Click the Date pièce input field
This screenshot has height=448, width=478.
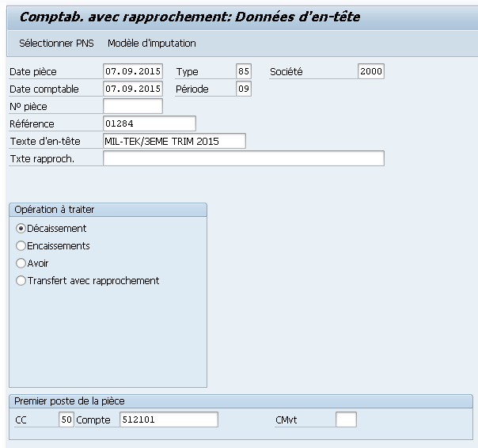pyautogui.click(x=132, y=71)
